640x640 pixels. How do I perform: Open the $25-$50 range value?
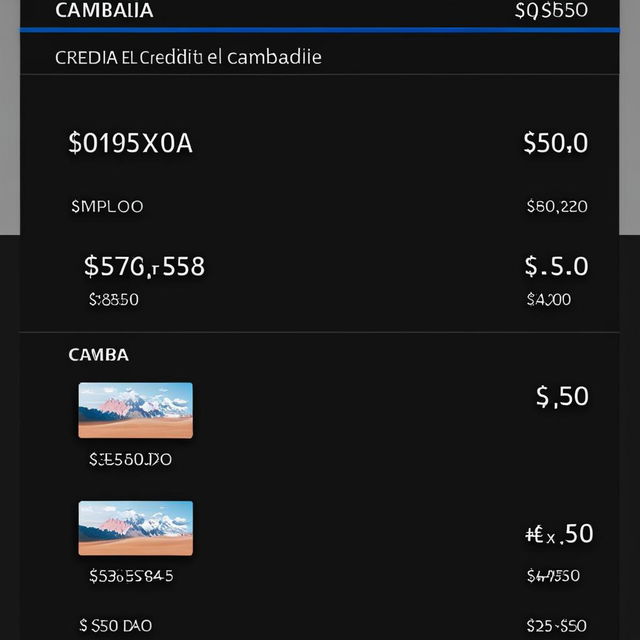(556, 625)
